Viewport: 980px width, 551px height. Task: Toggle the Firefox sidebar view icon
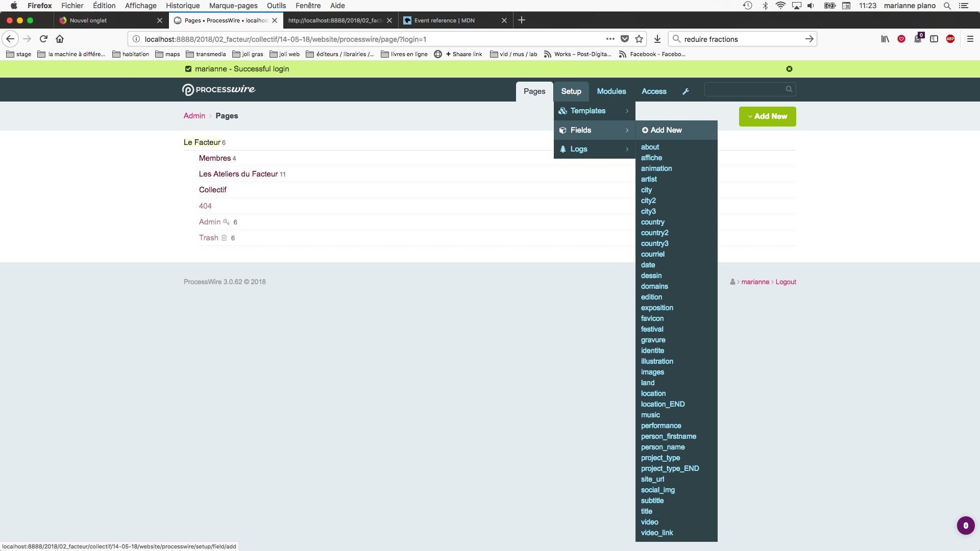tap(934, 39)
